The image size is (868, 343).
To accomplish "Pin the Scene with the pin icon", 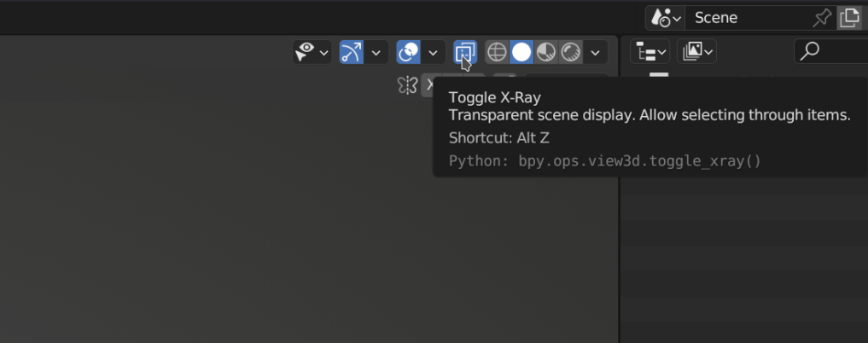I will (821, 17).
